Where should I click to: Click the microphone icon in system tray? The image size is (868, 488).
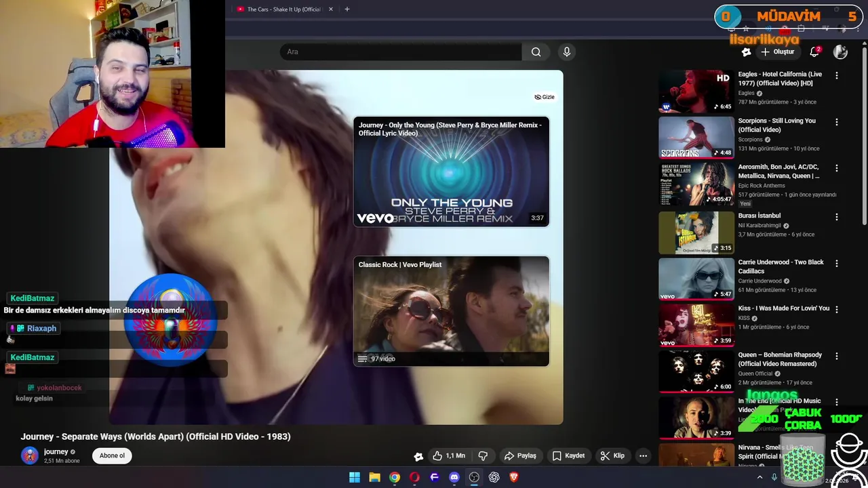pos(774,477)
